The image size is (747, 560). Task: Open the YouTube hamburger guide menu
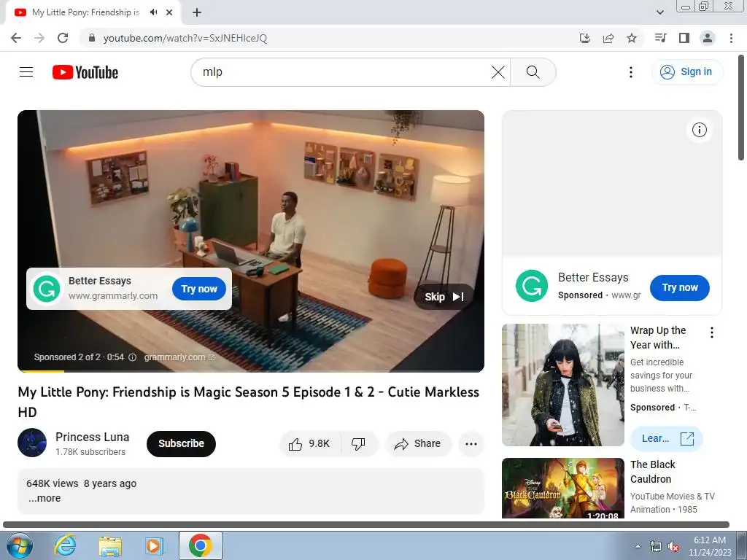(26, 72)
